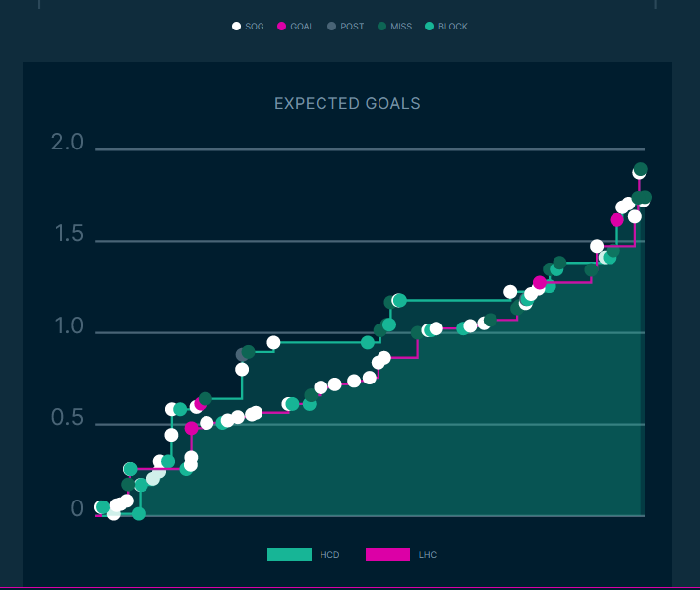Select the GOAL text label in legend
The width and height of the screenshot is (700, 590).
(302, 27)
